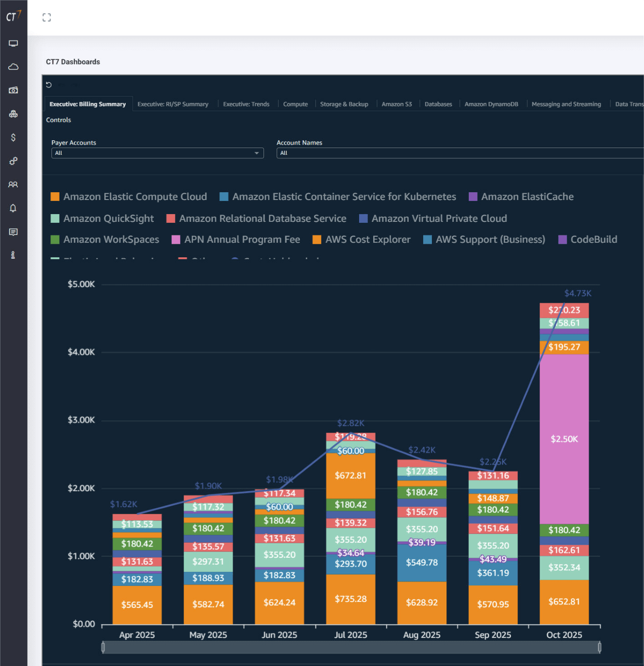The image size is (644, 666).
Task: Click the fullscreen expand button at top left
Action: [x=47, y=17]
